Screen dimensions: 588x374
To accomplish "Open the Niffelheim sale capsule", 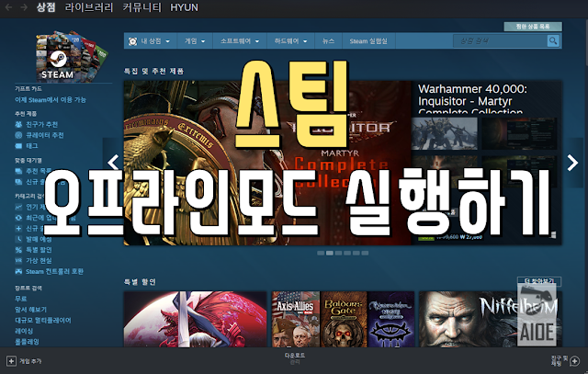I will coord(490,319).
